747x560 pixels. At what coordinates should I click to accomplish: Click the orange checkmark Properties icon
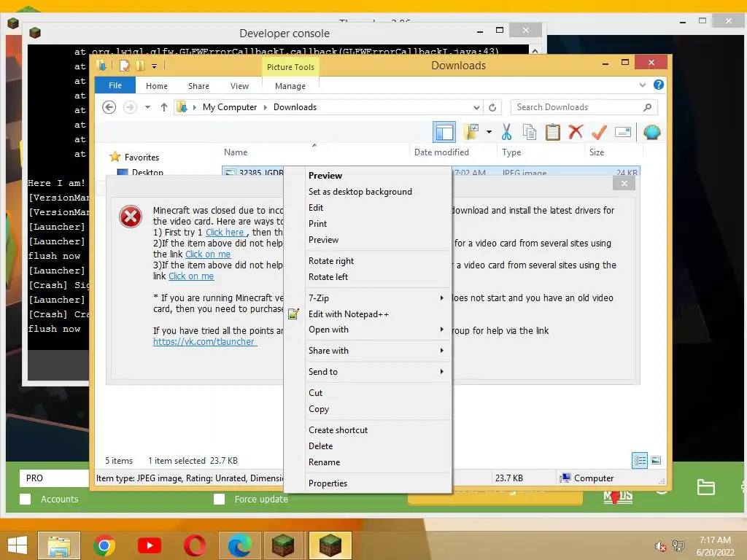599,132
